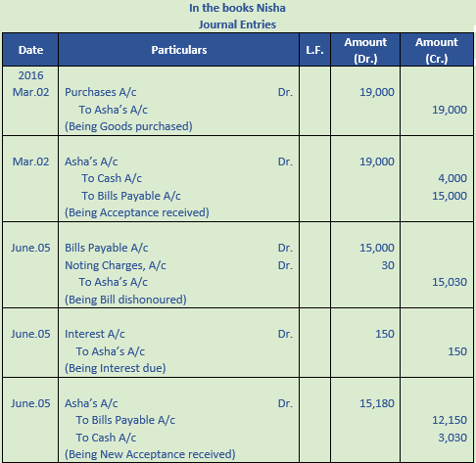The width and height of the screenshot is (476, 463).
Task: Select 'Purchases A/c' entry
Action: click(101, 92)
